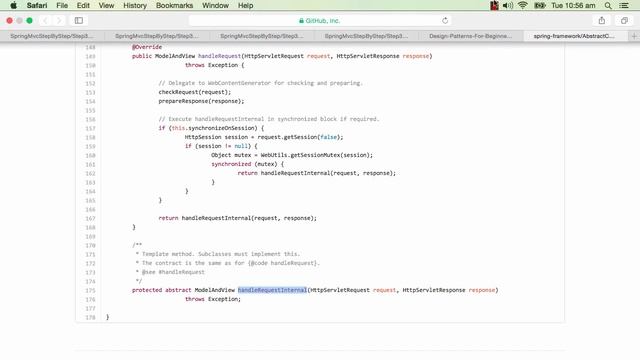
Task: Click the highlighted handleRequestInternal method name
Action: click(x=272, y=290)
